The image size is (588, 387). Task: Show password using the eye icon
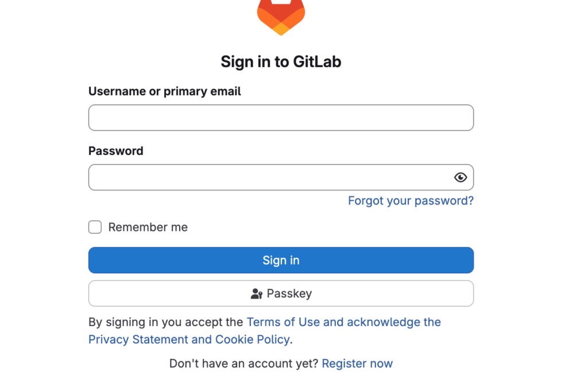coord(461,177)
